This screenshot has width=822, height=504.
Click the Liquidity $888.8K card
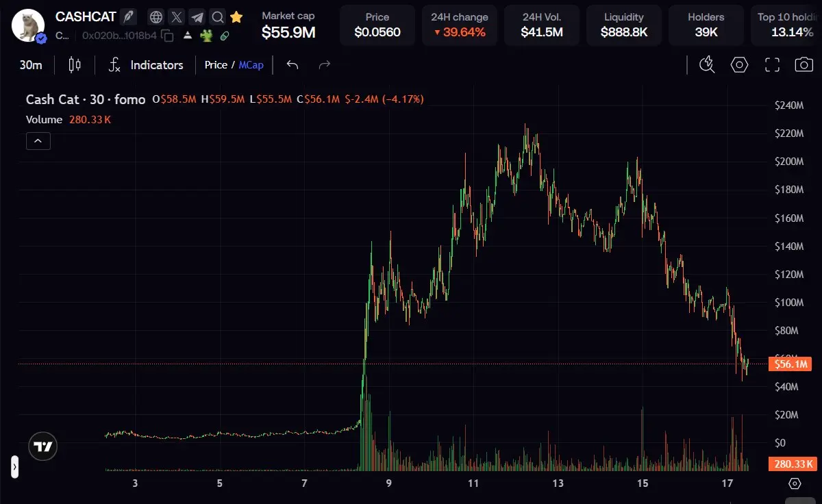click(x=624, y=25)
